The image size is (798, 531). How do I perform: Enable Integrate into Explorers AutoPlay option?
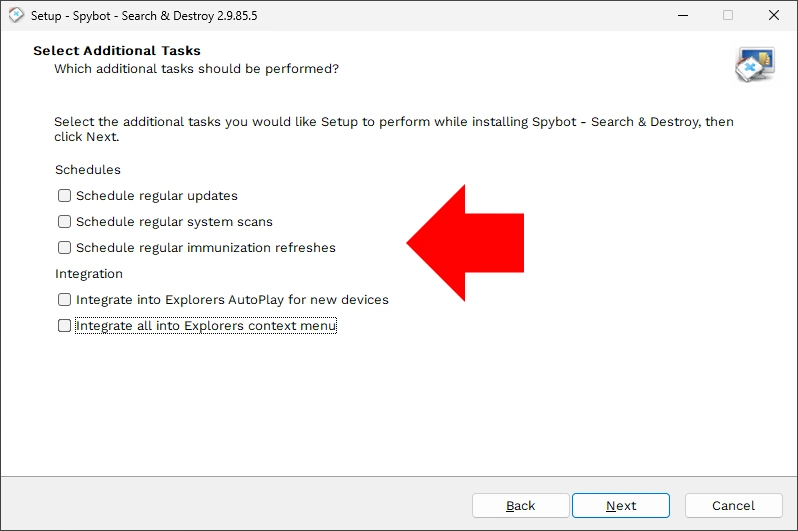(x=64, y=299)
